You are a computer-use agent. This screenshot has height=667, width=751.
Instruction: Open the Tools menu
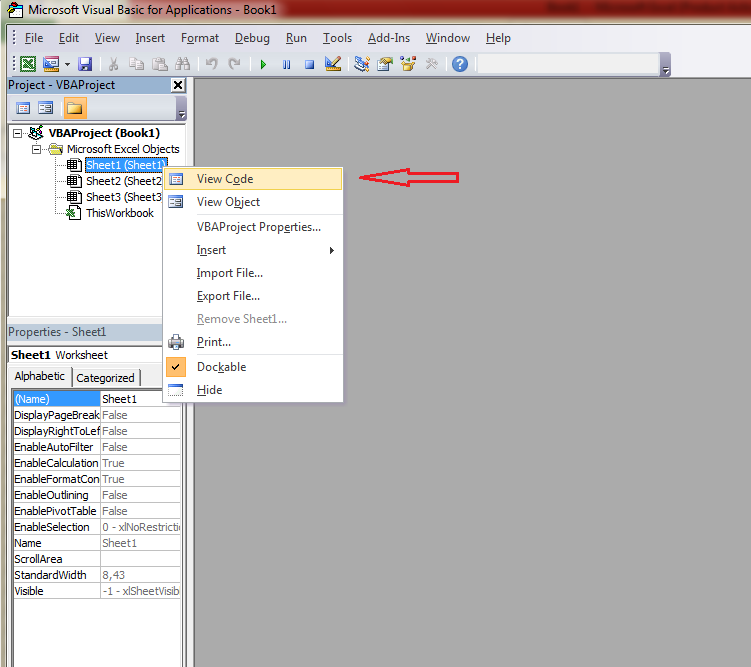tap(337, 38)
